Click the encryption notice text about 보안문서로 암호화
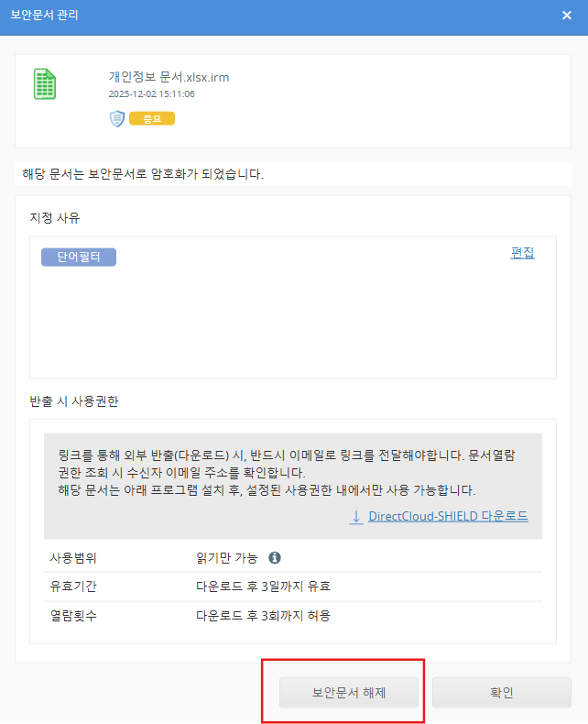 tap(143, 174)
